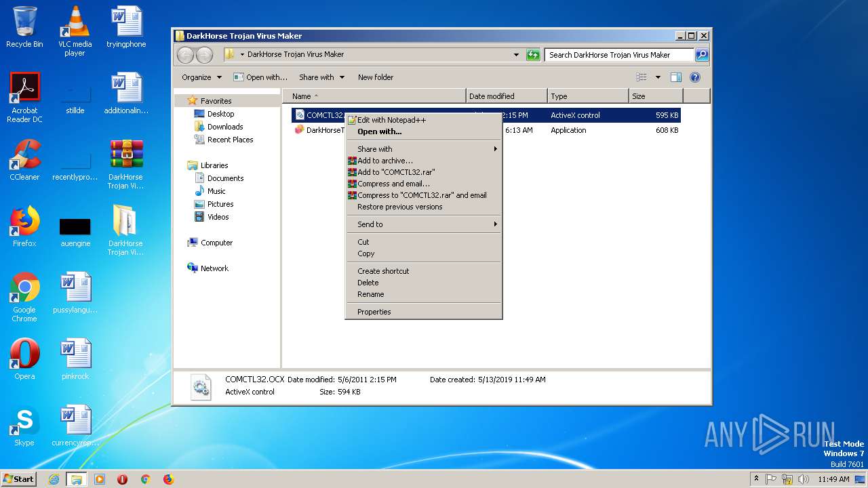Launch Acrobat Reader DC shortcut
This screenshot has width=868, height=488.
24,98
